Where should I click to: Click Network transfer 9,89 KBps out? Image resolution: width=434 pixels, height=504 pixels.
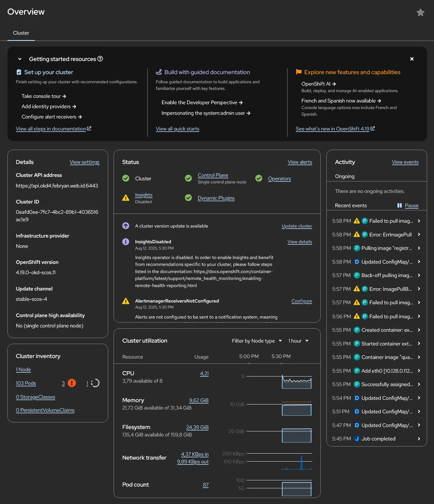coord(193,462)
